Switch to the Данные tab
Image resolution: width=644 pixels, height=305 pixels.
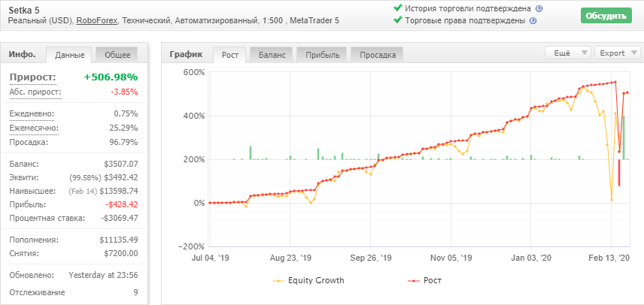[70, 55]
